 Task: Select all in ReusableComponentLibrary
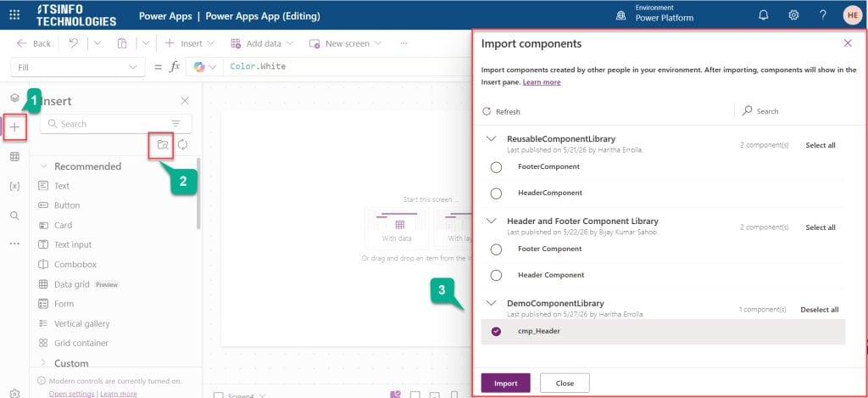(x=821, y=145)
